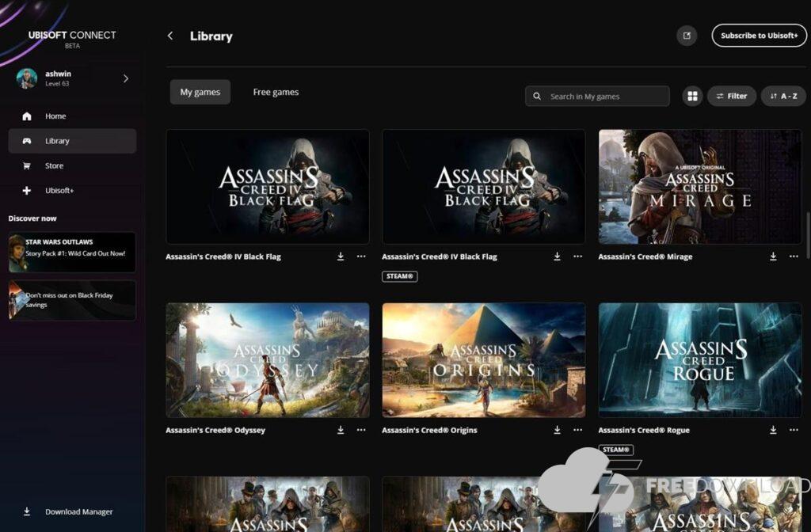811x532 pixels.
Task: Expand the ashwin profile chevron
Action: (126, 78)
